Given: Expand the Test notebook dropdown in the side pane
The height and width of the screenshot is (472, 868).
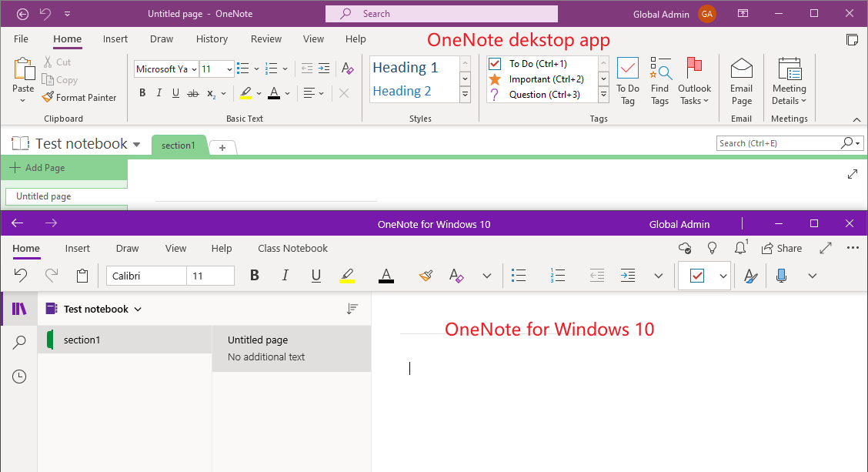Looking at the screenshot, I should [137, 308].
